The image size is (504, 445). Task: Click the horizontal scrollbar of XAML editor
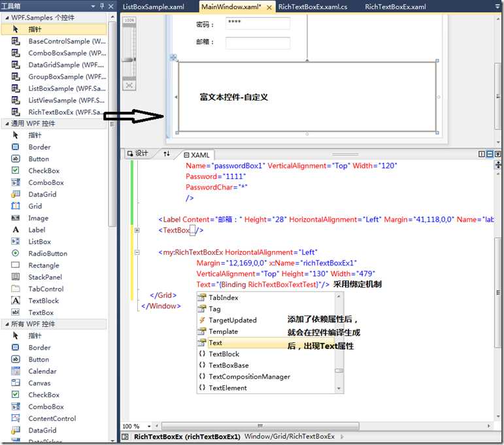[x=260, y=426]
